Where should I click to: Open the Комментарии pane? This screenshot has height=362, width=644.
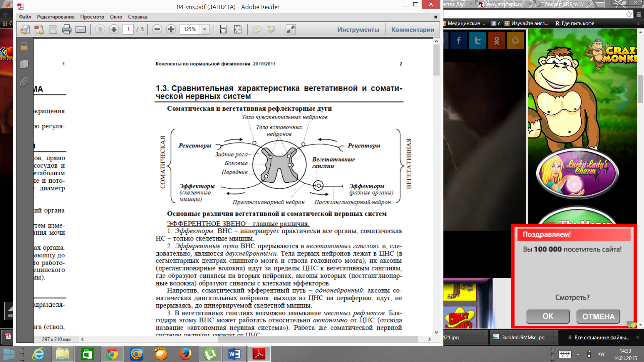(x=413, y=30)
